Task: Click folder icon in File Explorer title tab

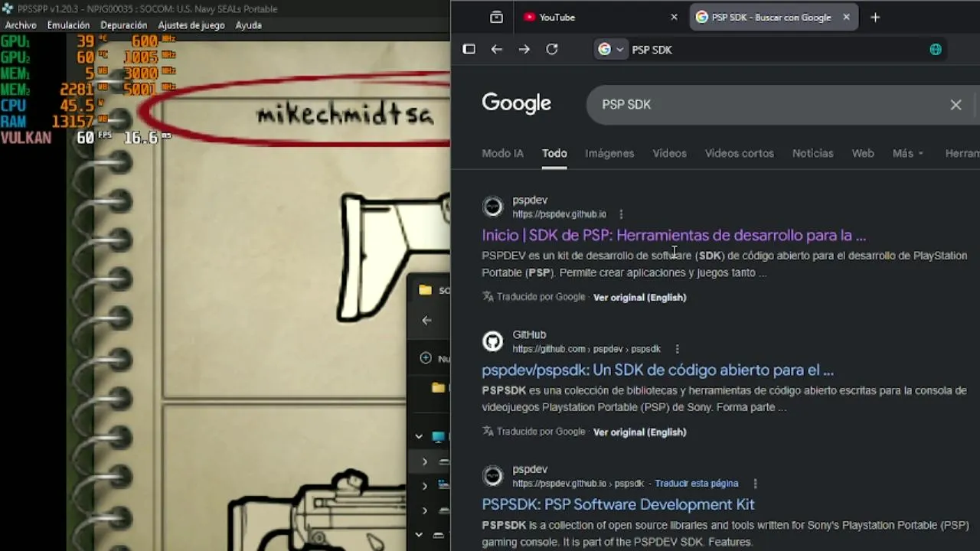Action: click(425, 290)
